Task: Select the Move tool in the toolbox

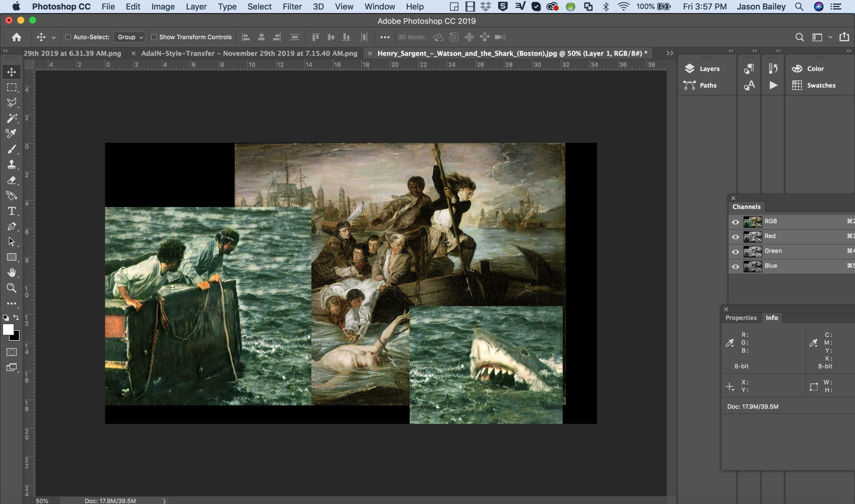Action: (x=12, y=72)
